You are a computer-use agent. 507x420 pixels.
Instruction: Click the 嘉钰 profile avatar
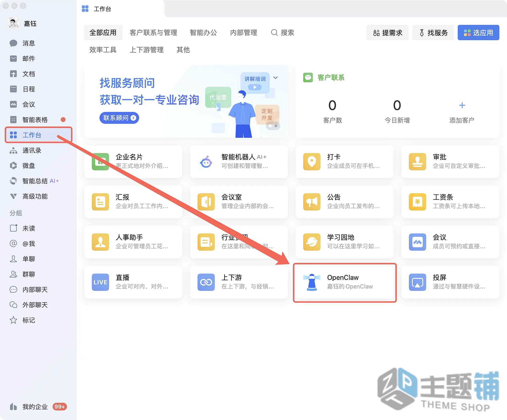13,23
